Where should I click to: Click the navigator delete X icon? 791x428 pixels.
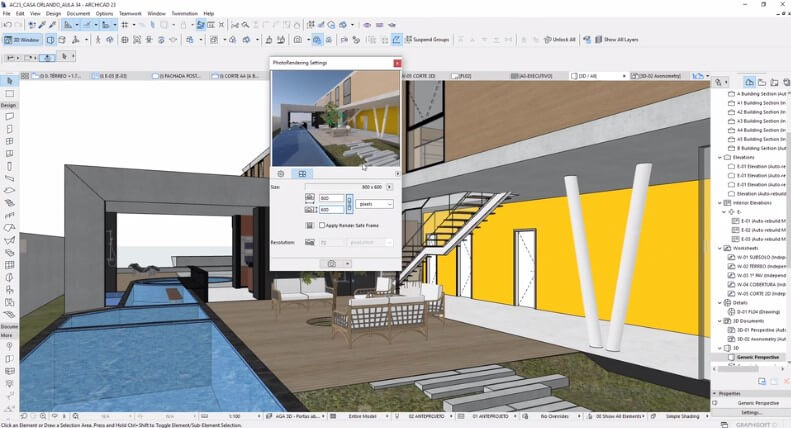(786, 382)
